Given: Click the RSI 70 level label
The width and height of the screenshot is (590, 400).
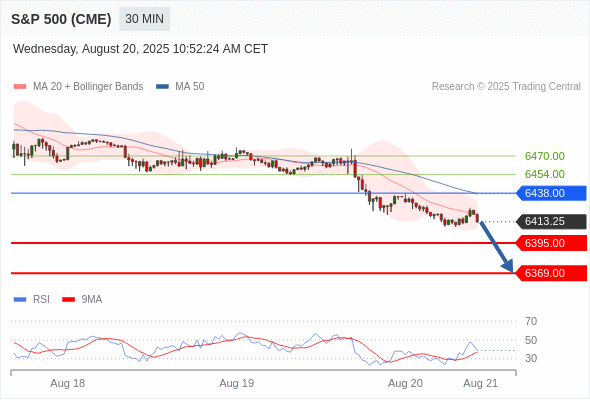Looking at the screenshot, I should [x=531, y=321].
